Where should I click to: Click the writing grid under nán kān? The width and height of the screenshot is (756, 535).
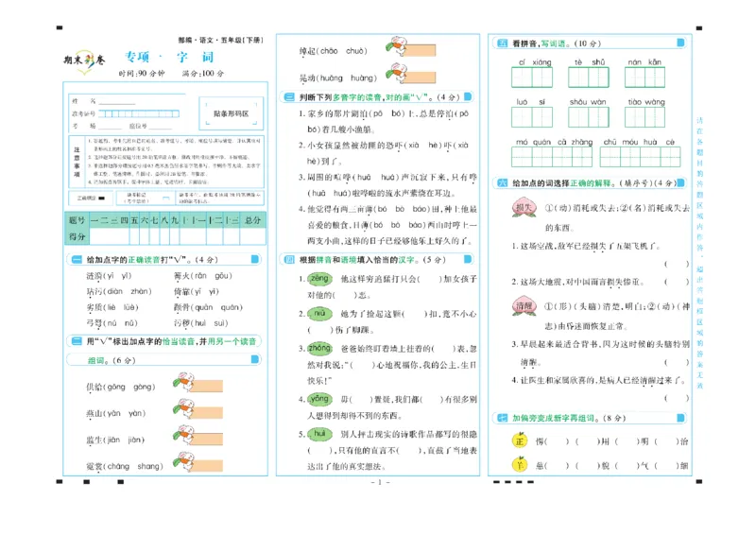[x=645, y=78]
